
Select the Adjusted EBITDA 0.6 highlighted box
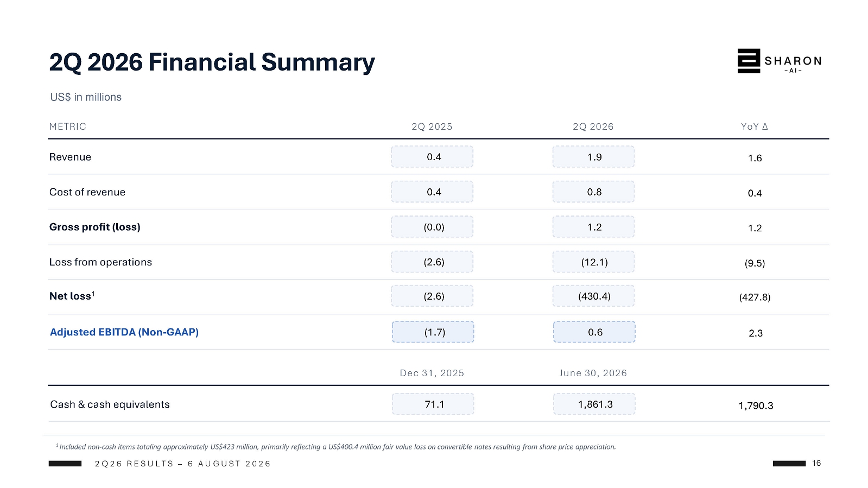click(594, 332)
